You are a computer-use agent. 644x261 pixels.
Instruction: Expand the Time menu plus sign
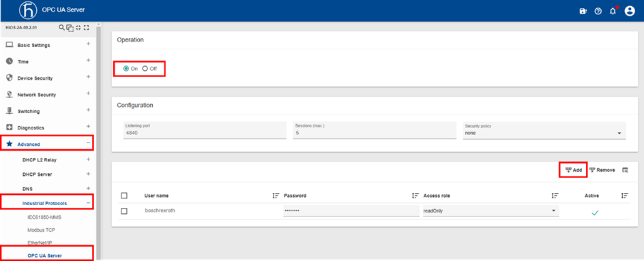[x=88, y=61]
